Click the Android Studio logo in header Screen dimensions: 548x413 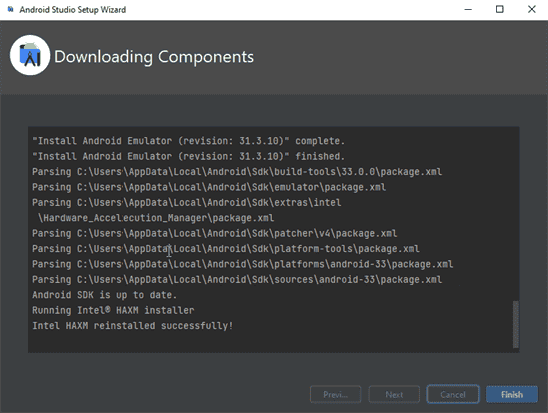[30, 55]
